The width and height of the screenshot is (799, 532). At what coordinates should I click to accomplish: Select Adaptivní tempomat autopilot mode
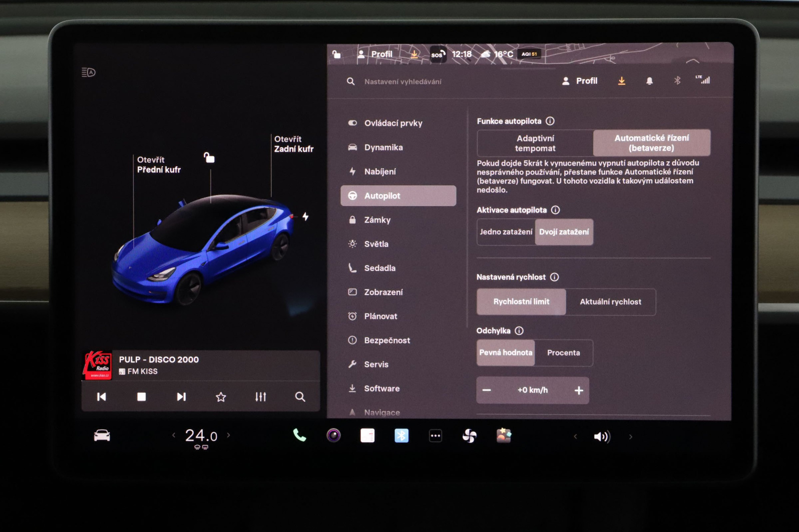click(535, 143)
